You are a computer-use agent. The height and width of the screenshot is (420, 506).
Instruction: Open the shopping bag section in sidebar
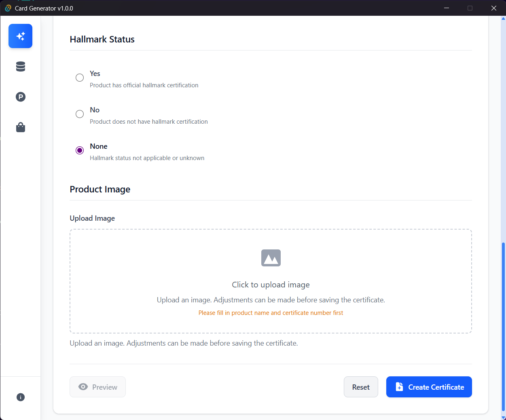coord(20,127)
